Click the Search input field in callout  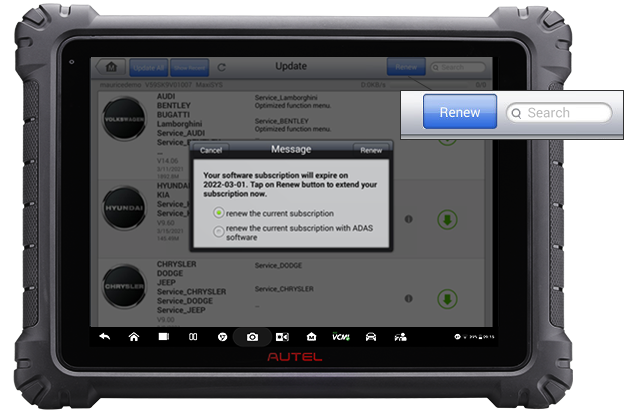[558, 113]
